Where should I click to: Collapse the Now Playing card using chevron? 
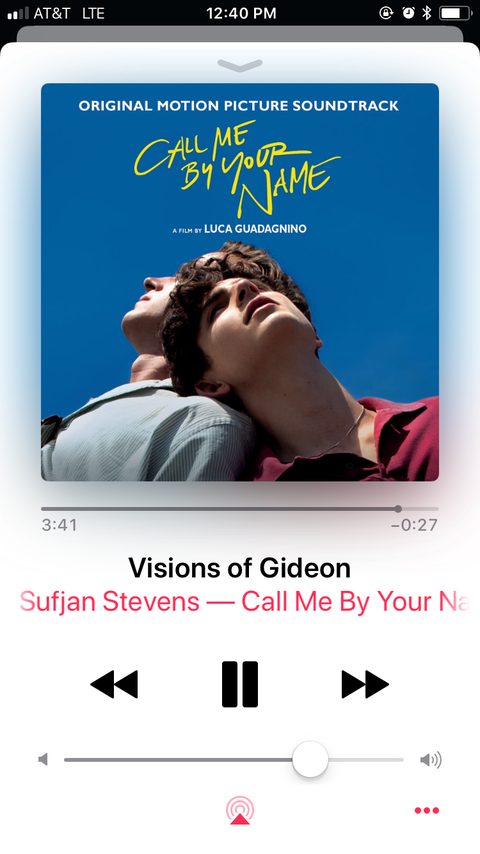240,65
